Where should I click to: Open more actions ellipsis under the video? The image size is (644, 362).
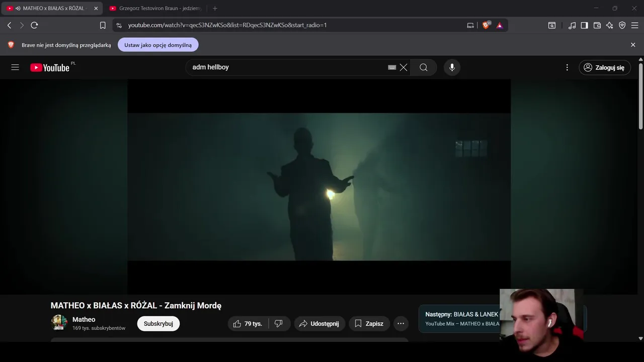[400, 324]
